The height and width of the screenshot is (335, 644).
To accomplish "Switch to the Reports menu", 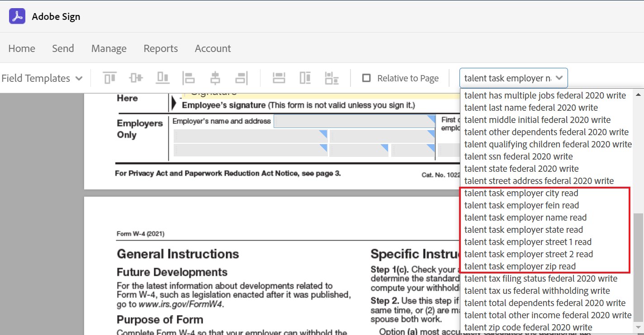I will 161,48.
